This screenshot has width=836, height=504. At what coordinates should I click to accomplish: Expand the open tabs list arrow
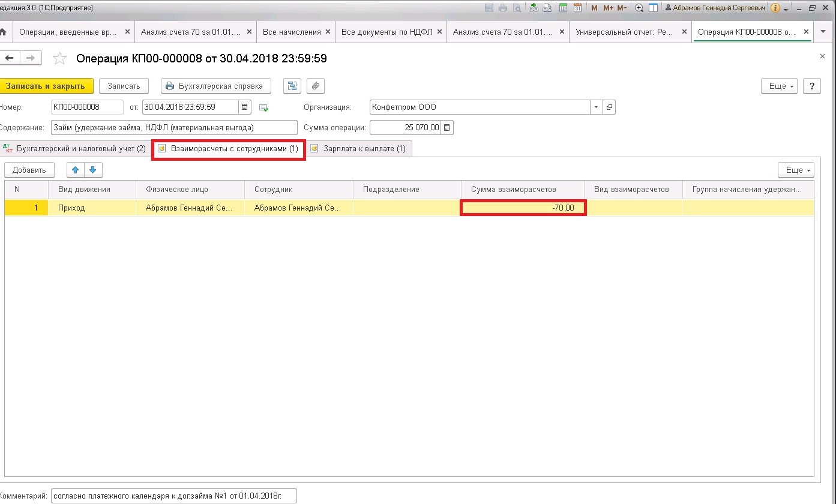[823, 32]
